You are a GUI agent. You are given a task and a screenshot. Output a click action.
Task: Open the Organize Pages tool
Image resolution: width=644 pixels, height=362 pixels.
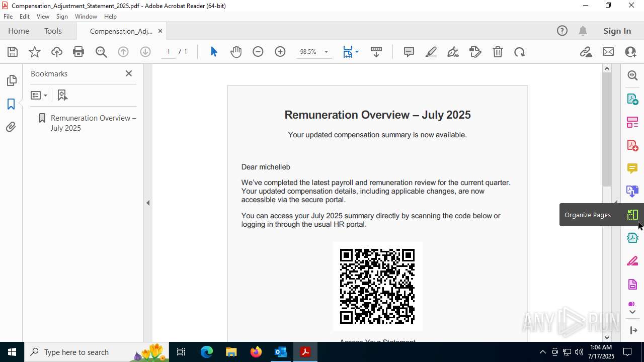(x=632, y=215)
